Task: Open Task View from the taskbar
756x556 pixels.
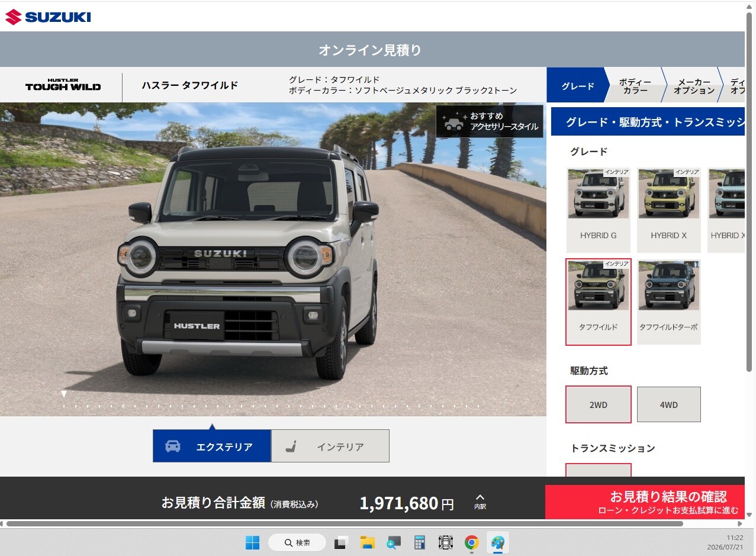Action: point(340,542)
